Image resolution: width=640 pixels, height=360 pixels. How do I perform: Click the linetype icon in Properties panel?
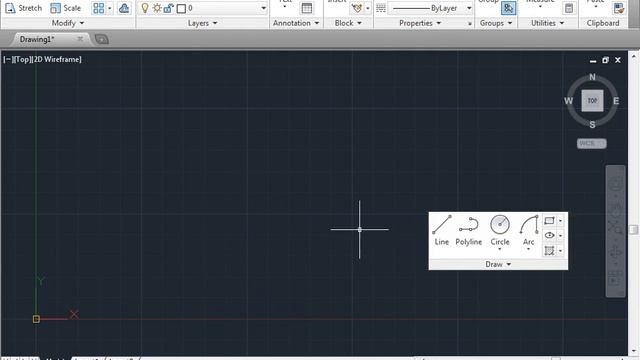point(381,8)
